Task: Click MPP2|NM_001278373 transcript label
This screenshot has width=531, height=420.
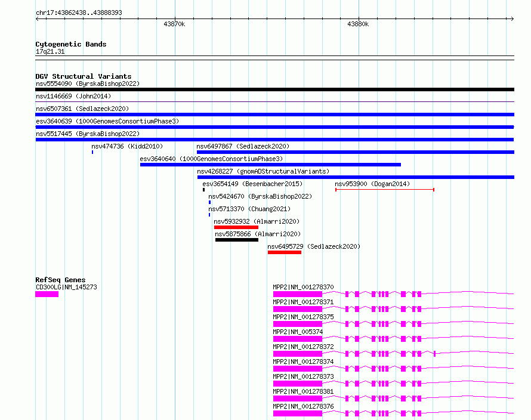Action: [x=303, y=376]
